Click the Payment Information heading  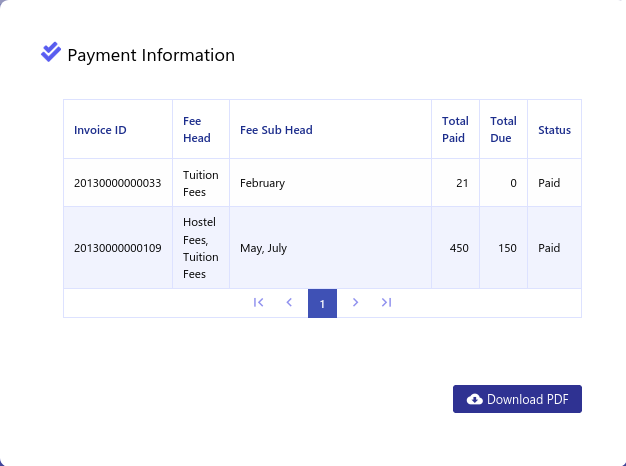[151, 55]
